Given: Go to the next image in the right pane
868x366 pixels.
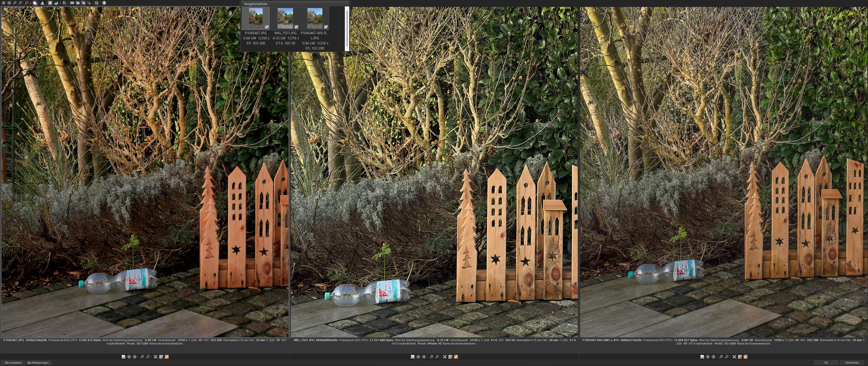Looking at the screenshot, I should tap(713, 357).
